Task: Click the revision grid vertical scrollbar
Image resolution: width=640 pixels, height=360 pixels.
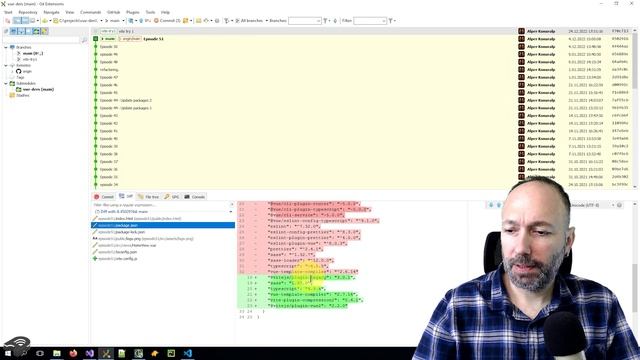Action: click(635, 108)
